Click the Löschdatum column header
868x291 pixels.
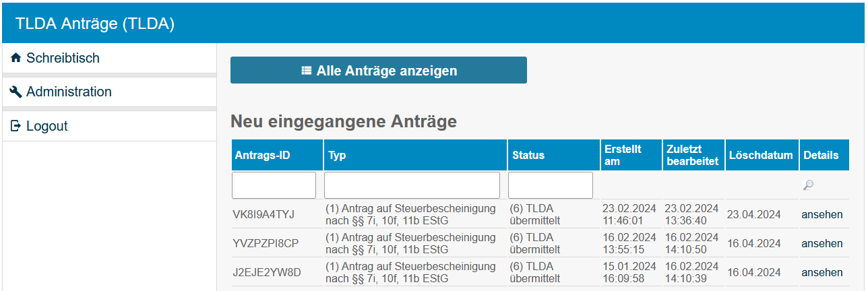point(761,156)
